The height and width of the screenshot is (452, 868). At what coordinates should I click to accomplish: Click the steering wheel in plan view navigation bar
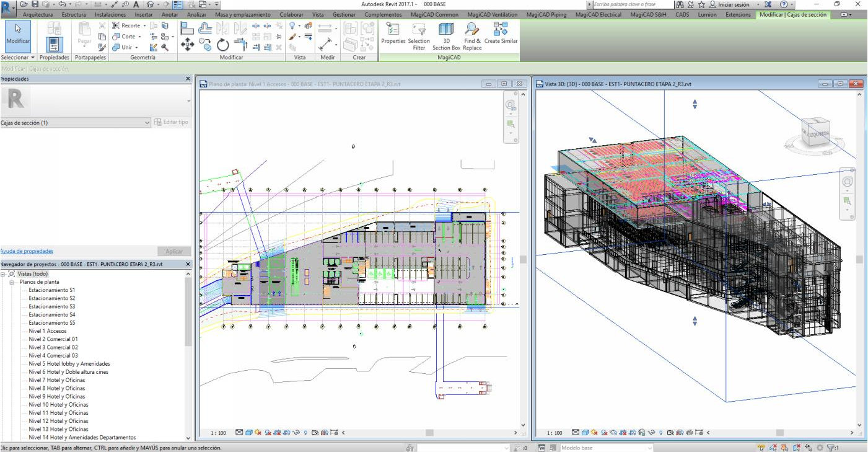tap(511, 106)
